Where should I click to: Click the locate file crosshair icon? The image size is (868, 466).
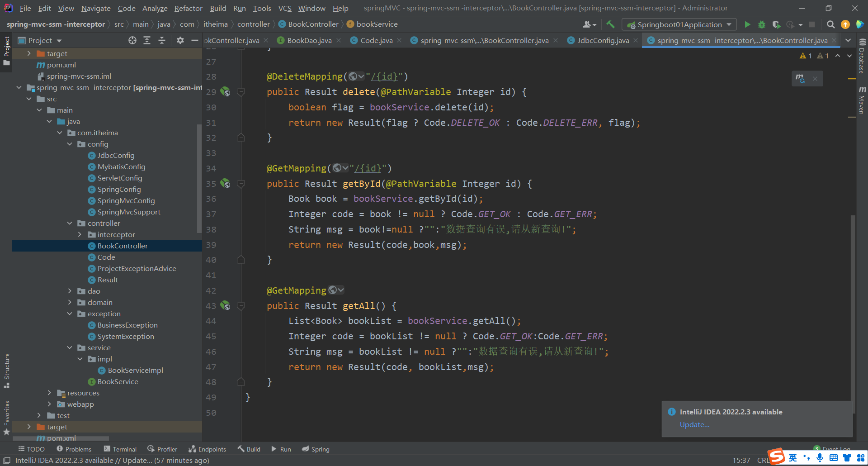(132, 40)
